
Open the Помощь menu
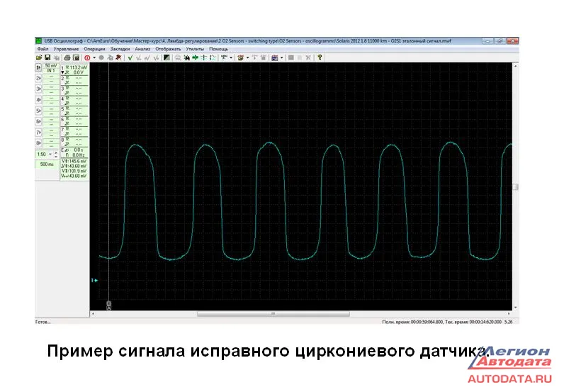click(218, 49)
